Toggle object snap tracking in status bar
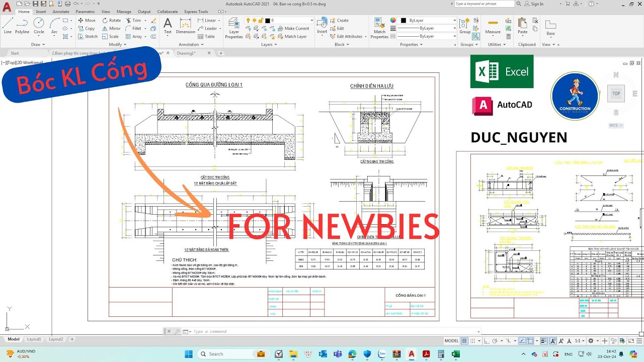 pos(522,341)
